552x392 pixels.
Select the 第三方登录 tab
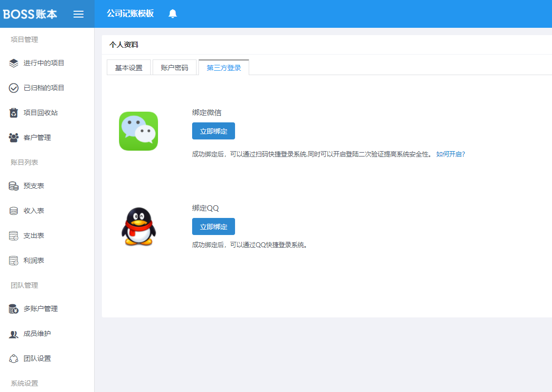[x=224, y=68]
